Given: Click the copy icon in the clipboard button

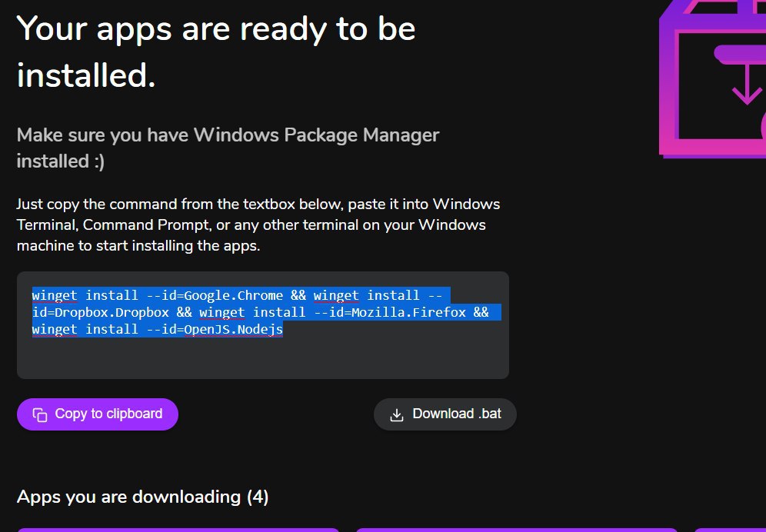Looking at the screenshot, I should (39, 414).
